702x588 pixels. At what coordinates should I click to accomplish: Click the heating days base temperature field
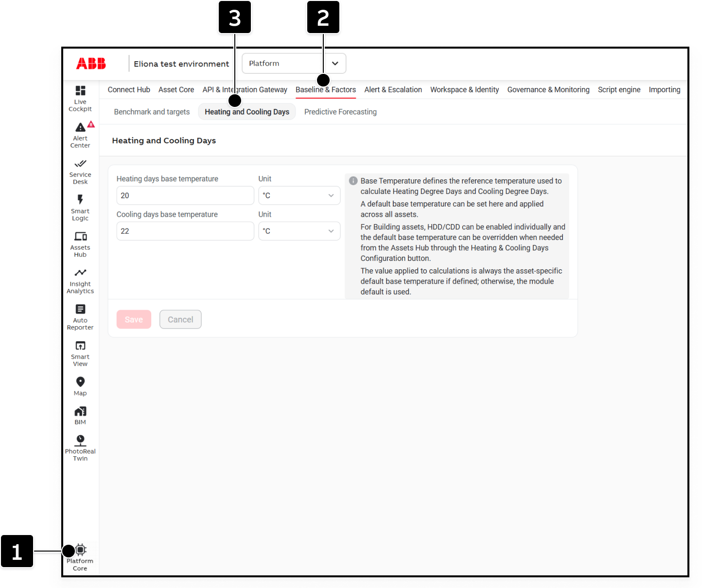point(185,195)
